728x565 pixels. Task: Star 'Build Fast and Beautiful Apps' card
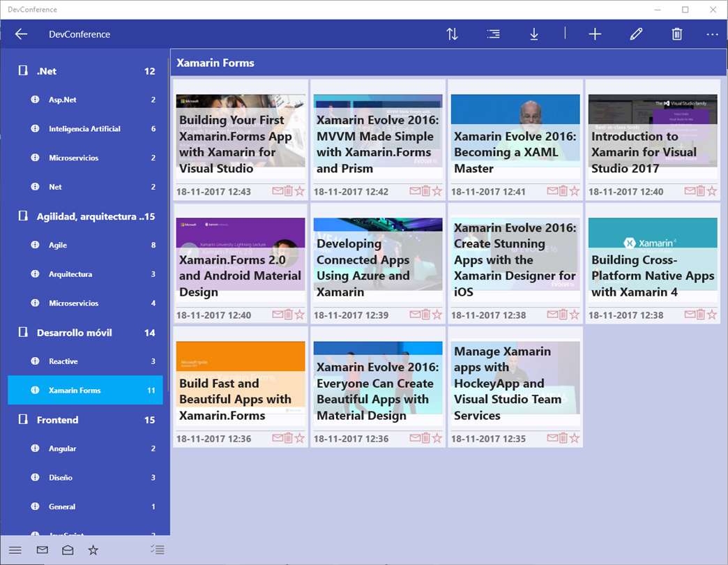[x=299, y=438]
